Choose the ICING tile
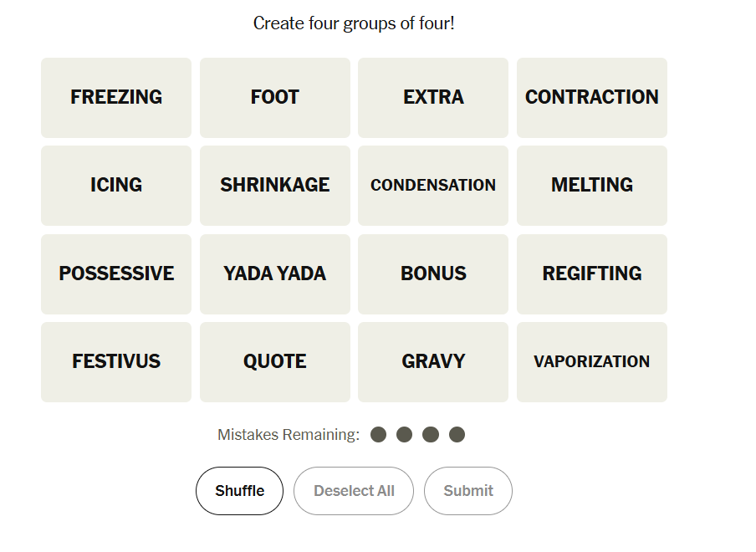Screen dimensions: 756x552 (116, 186)
